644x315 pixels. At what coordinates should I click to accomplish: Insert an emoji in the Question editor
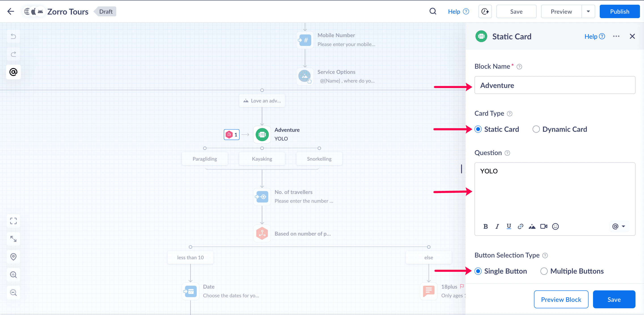[x=555, y=226]
